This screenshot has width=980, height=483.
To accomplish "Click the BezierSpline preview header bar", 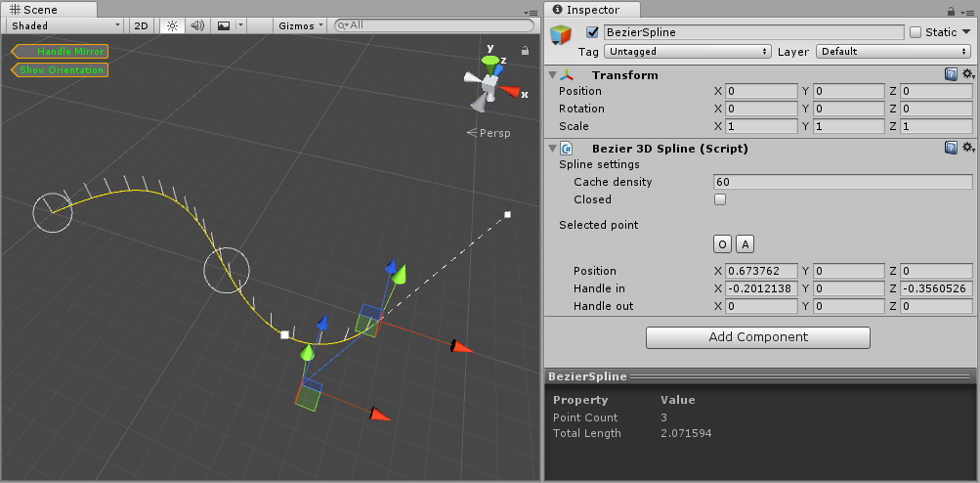I will 760,376.
